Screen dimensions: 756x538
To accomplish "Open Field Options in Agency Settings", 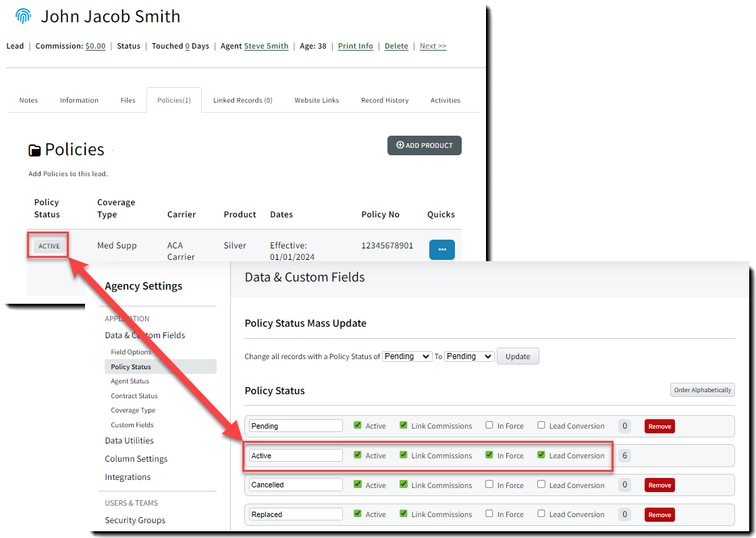I will (x=131, y=352).
